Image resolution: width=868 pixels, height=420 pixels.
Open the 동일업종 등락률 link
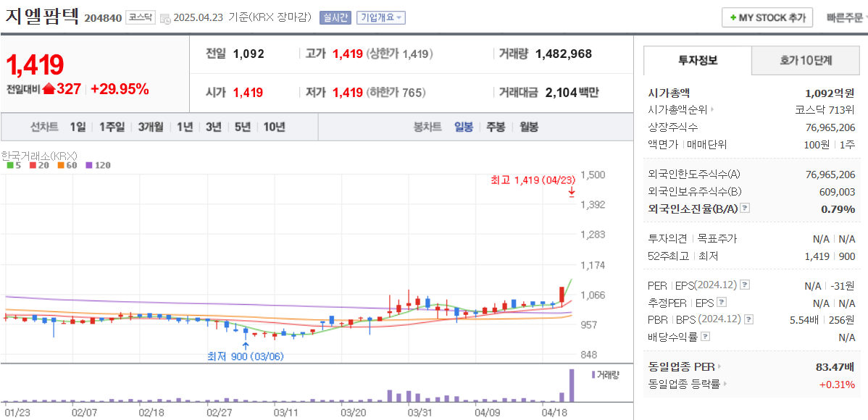[x=684, y=384]
